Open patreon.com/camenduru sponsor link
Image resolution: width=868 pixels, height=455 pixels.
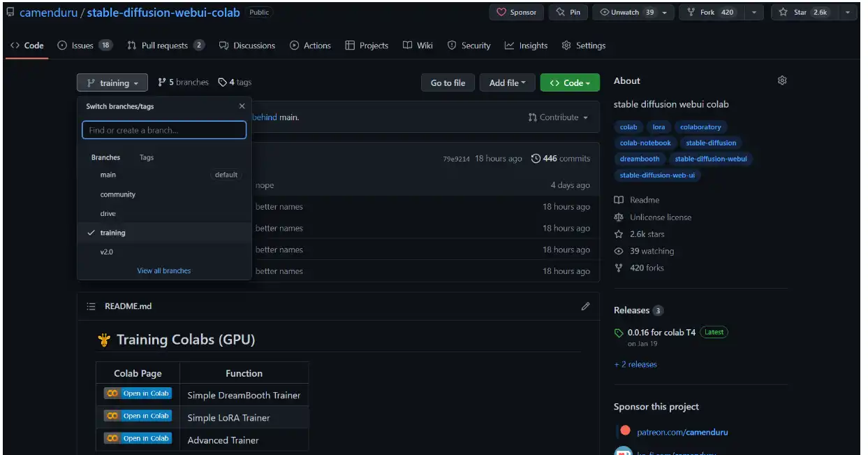[682, 432]
